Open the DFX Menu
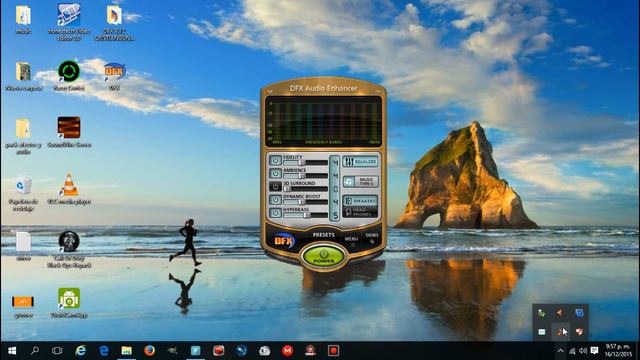This screenshot has height=360, width=640. click(x=351, y=239)
